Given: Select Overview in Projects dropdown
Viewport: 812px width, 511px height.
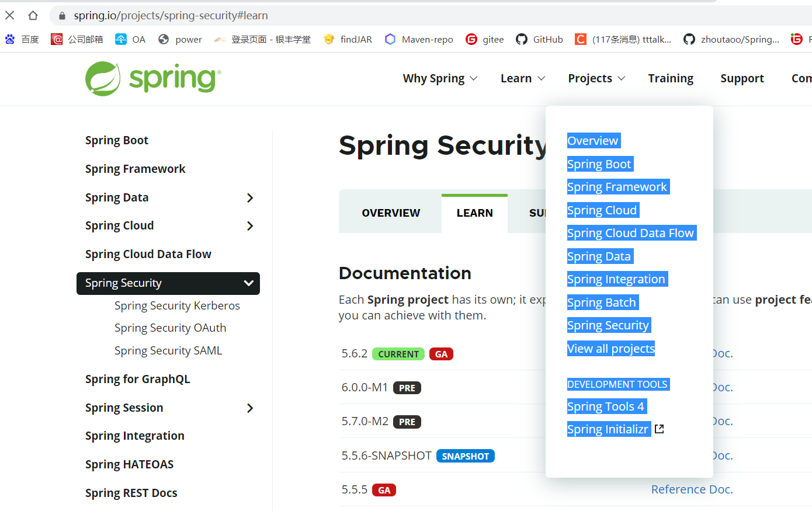Looking at the screenshot, I should [x=594, y=141].
